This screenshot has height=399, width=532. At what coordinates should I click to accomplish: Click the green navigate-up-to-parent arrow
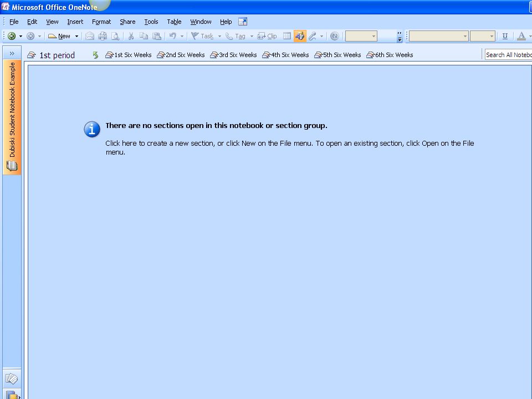(x=95, y=55)
